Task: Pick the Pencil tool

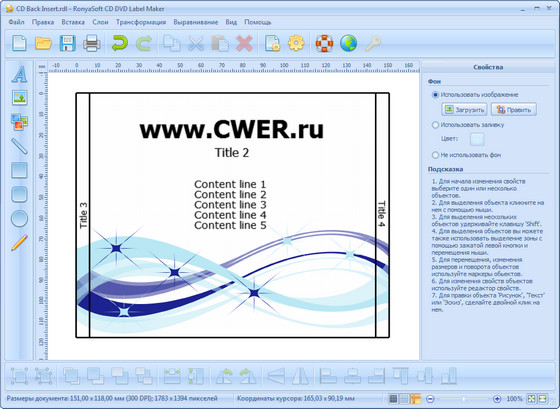Action: pyautogui.click(x=19, y=243)
